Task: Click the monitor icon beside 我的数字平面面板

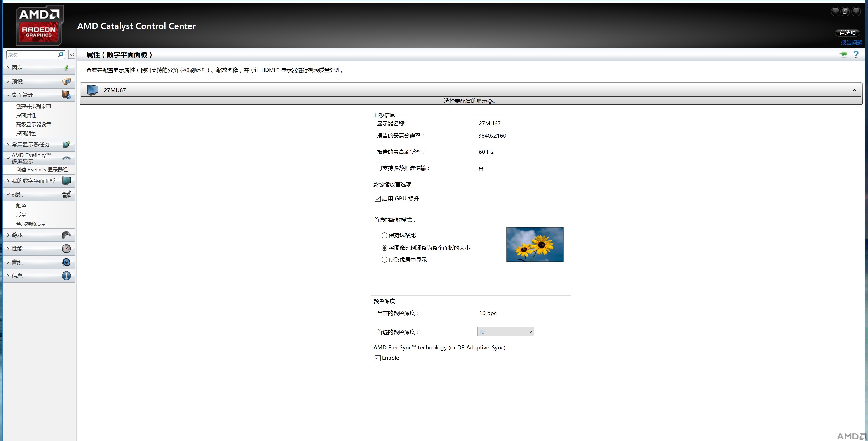Action: [66, 181]
